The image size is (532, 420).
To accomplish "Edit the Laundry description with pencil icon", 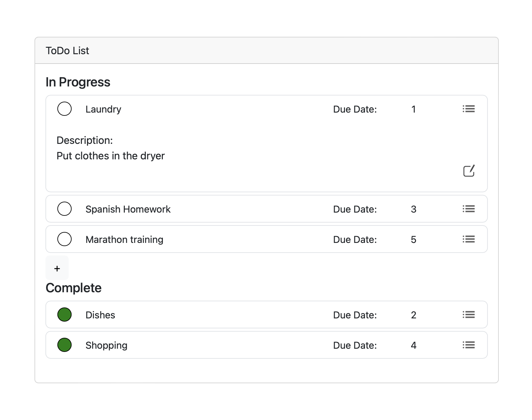I will click(469, 171).
